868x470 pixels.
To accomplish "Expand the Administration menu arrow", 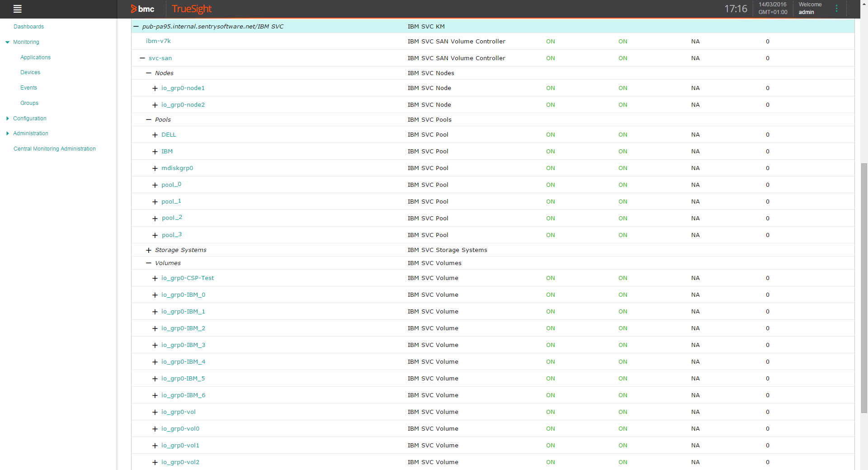I will 7,133.
